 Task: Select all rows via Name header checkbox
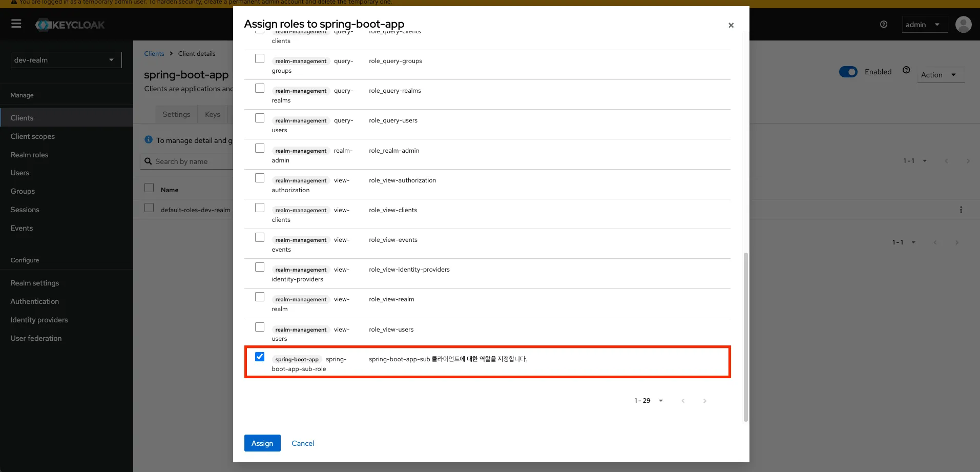coord(149,188)
